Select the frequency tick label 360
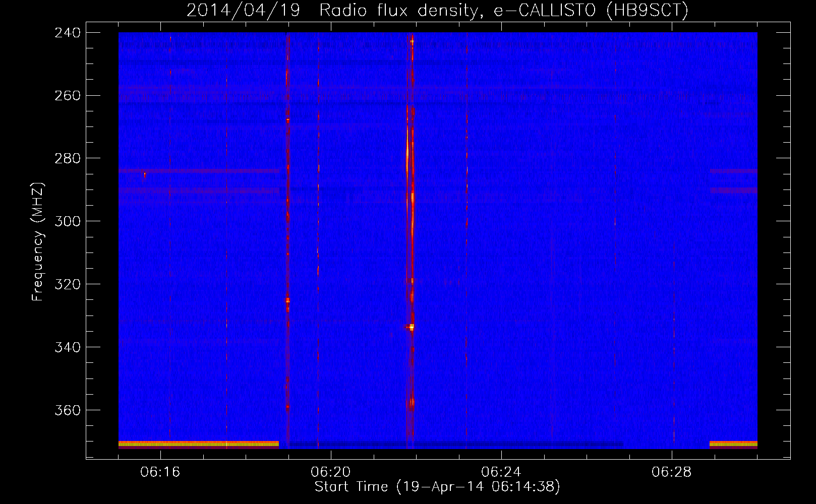816x504 pixels. pos(68,411)
